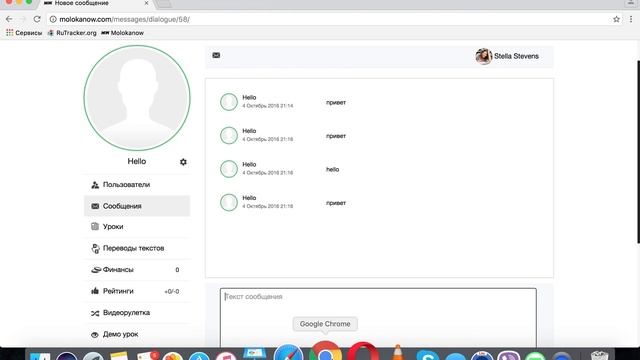Open Stella Stevens profile name link
The image size is (640, 360).
click(x=516, y=56)
